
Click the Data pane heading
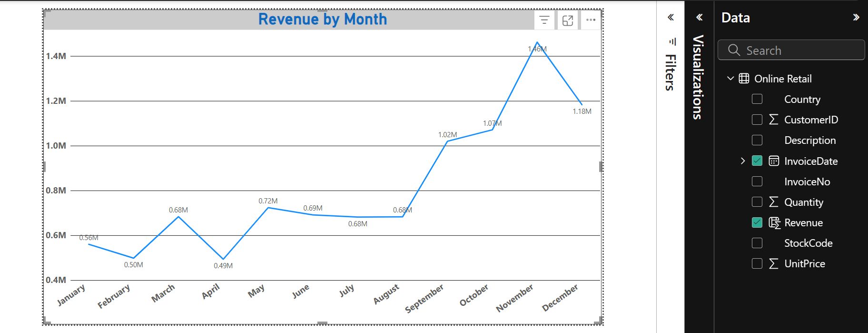pos(736,18)
